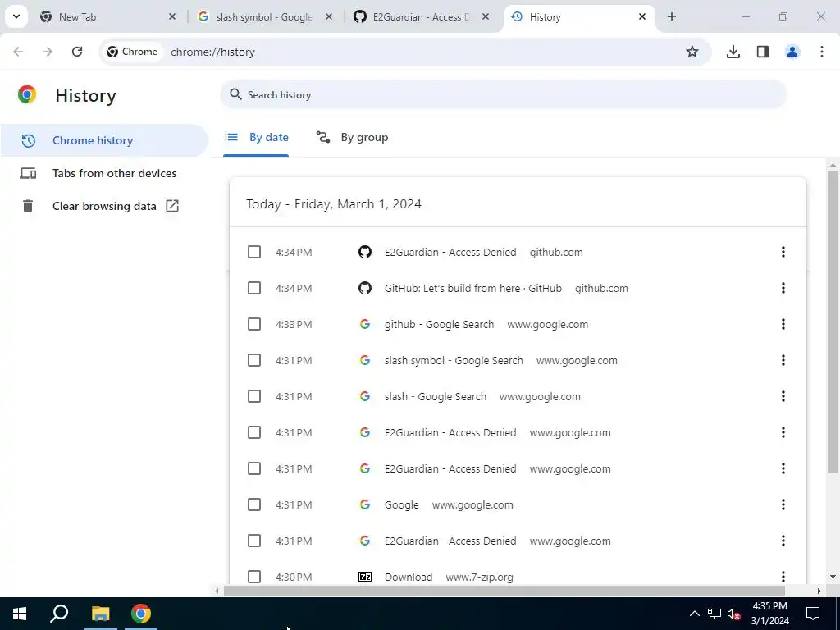Viewport: 840px width, 630px height.
Task: Check the github Google Search entry
Action: pos(254,324)
